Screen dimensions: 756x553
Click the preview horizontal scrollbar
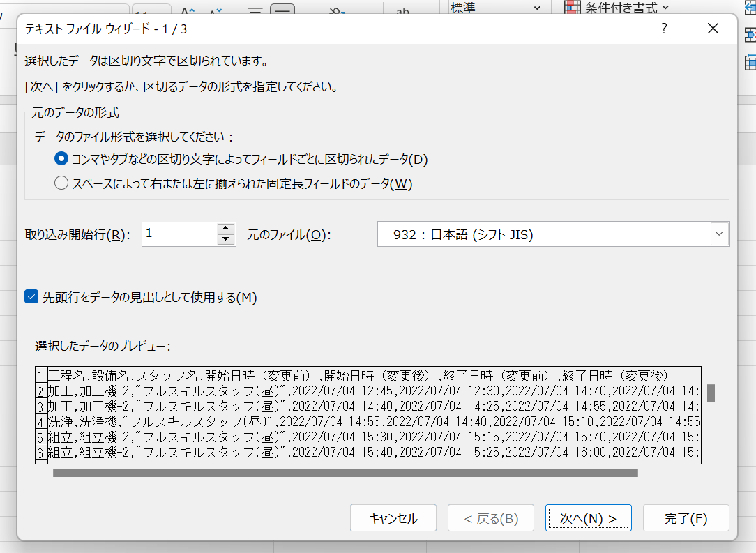(345, 474)
